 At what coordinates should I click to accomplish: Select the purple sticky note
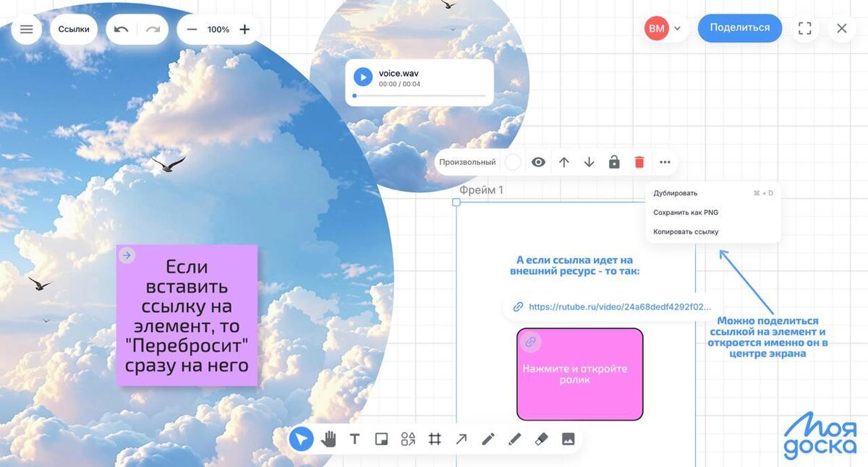point(187,315)
